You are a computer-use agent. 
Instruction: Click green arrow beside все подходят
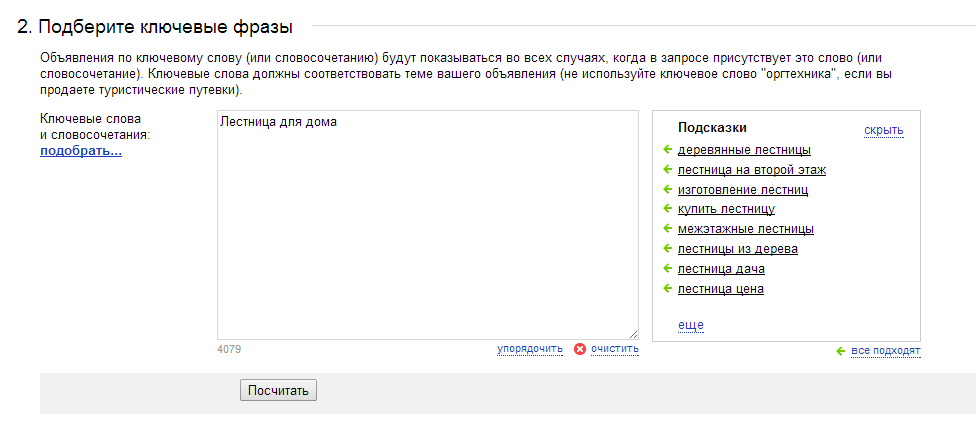coord(840,352)
